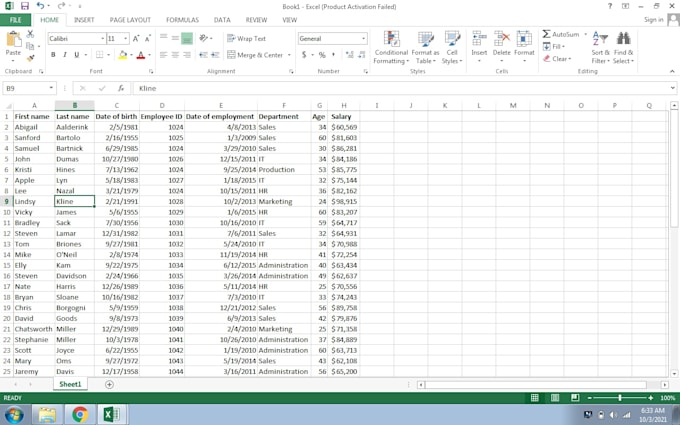The image size is (680, 425).
Task: Apply Accounting dollar number format
Action: (304, 55)
